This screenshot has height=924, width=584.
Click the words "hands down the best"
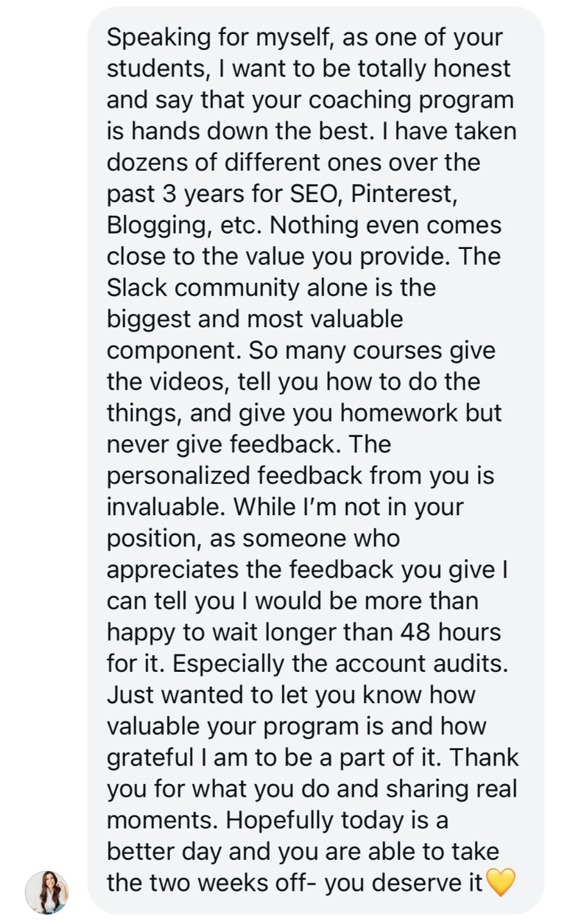pos(251,132)
